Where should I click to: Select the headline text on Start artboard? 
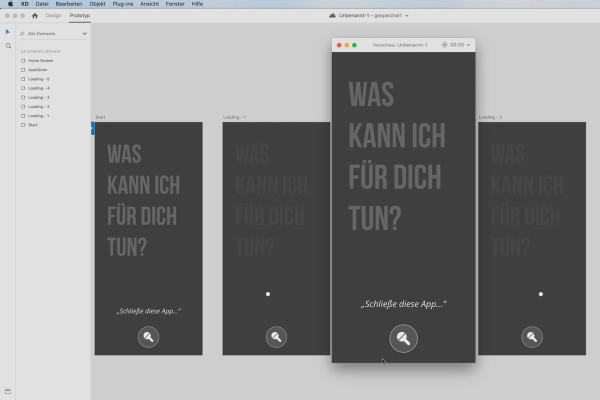(143, 201)
